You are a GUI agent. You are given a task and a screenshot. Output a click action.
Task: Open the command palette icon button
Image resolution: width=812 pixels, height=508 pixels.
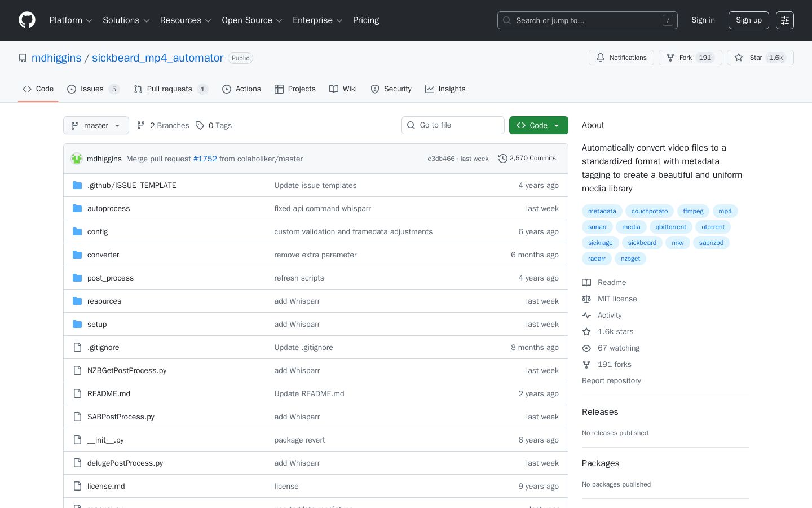[x=785, y=20]
